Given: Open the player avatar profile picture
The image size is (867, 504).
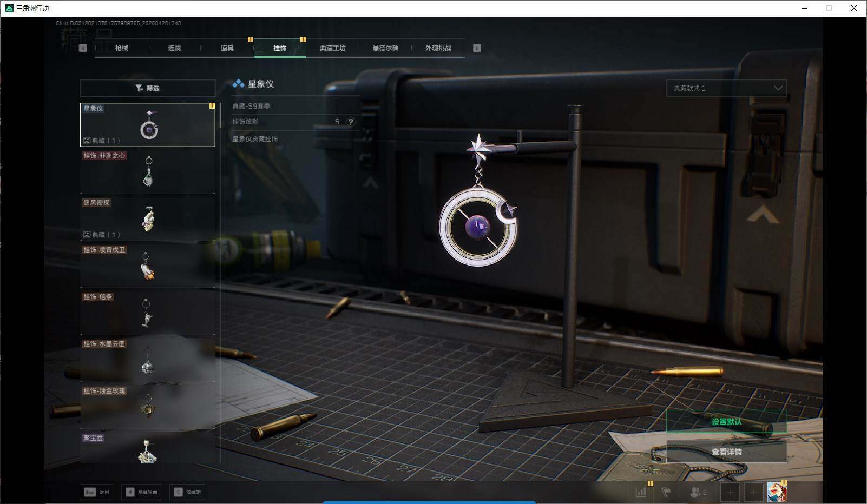Looking at the screenshot, I should click(777, 492).
